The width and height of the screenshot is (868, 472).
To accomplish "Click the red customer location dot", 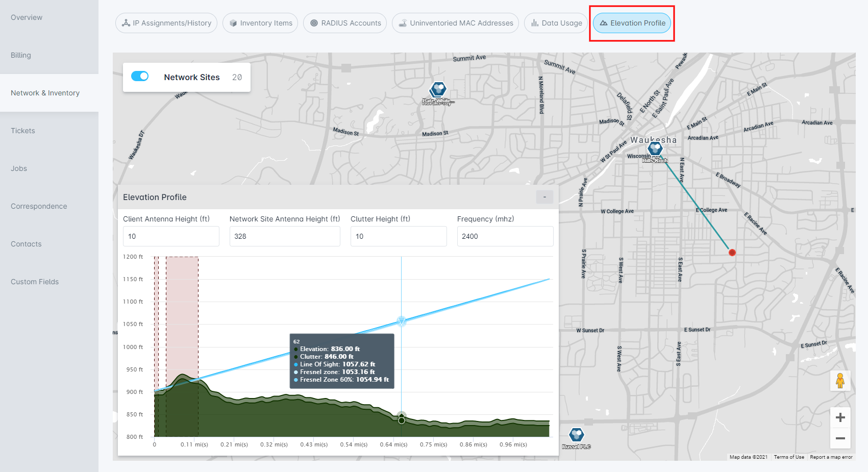I will tap(732, 253).
